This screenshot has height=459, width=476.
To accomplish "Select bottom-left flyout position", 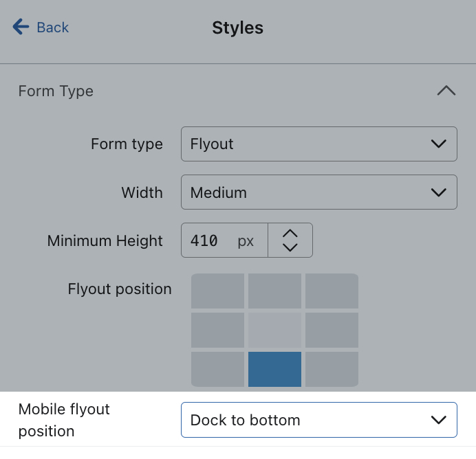I will (x=217, y=369).
